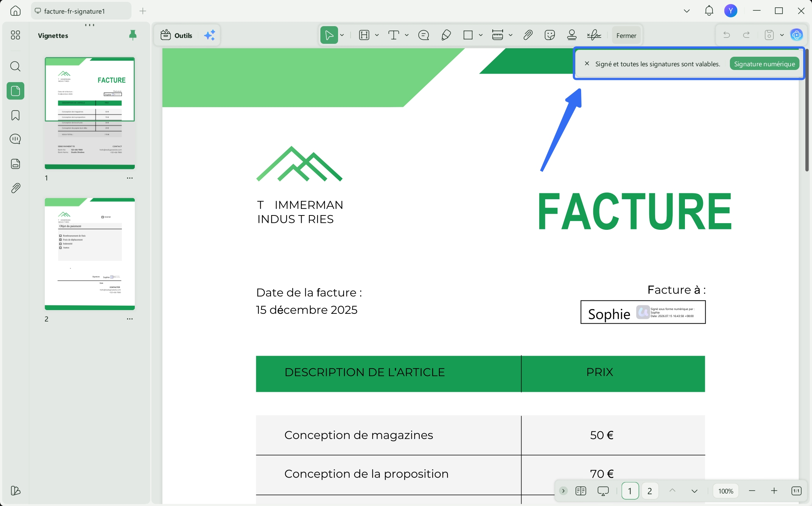
Task: Open the sticker tool
Action: [x=550, y=35]
